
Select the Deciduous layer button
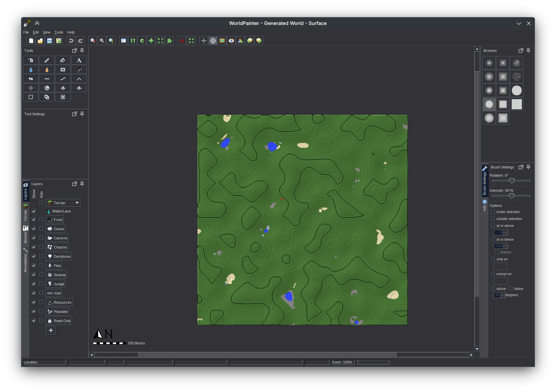coord(59,256)
